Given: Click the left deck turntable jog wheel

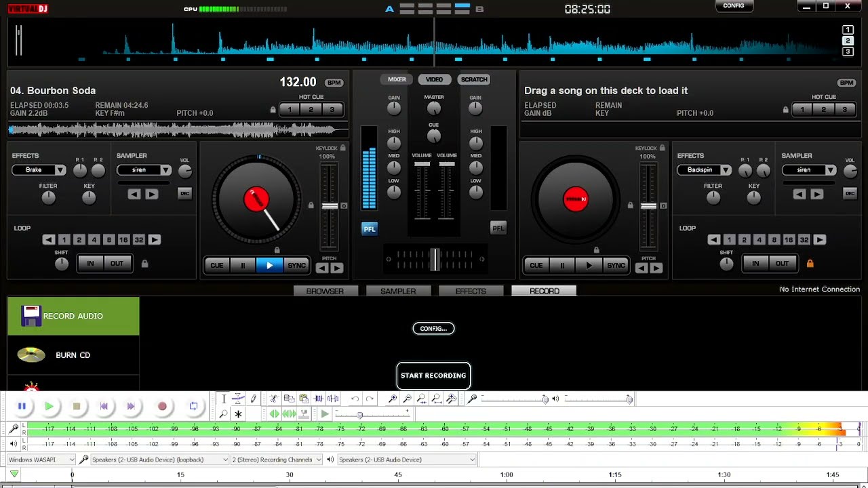Looking at the screenshot, I should [256, 199].
